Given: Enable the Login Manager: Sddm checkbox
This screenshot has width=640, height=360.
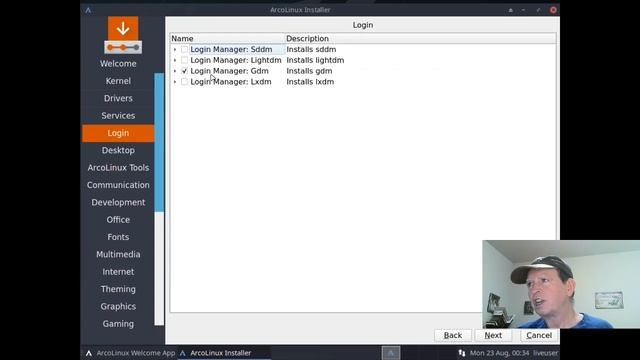Looking at the screenshot, I should [184, 49].
